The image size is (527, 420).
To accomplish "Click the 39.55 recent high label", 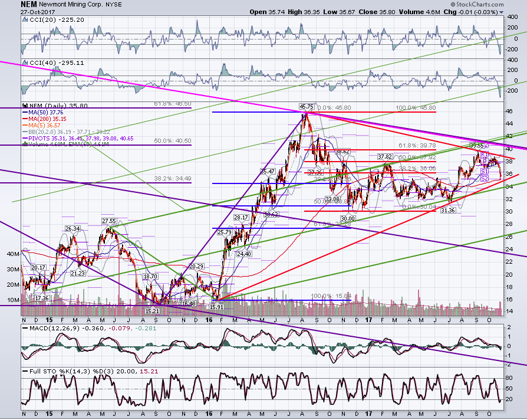I will point(476,146).
